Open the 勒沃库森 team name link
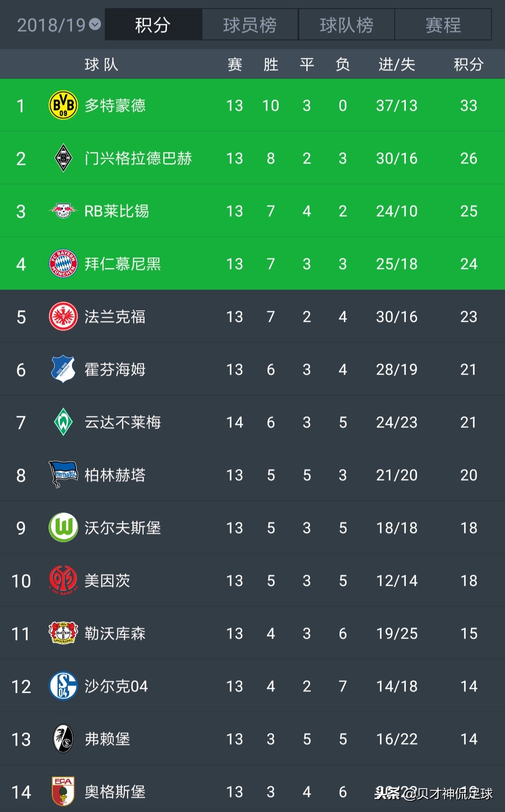505x812 pixels. point(115,634)
